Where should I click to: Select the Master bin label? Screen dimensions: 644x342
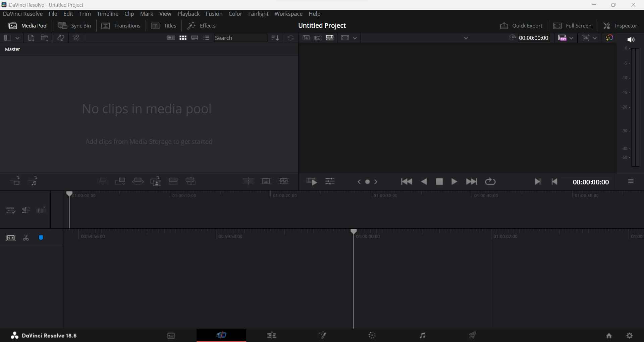pos(13,49)
